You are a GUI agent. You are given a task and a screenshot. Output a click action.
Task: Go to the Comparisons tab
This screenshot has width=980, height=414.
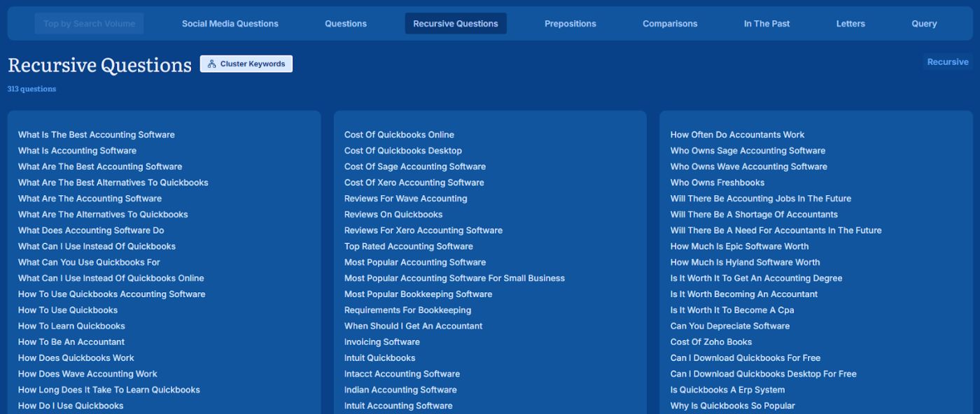tap(669, 24)
